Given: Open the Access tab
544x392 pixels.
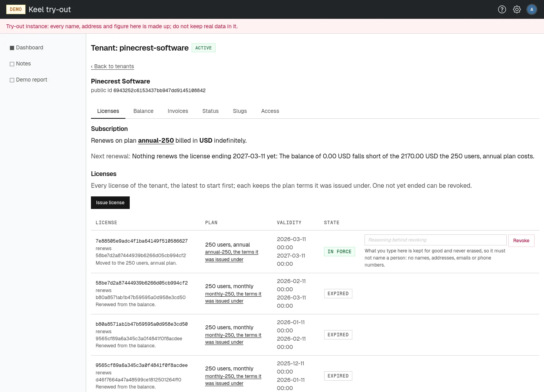Looking at the screenshot, I should coord(270,111).
